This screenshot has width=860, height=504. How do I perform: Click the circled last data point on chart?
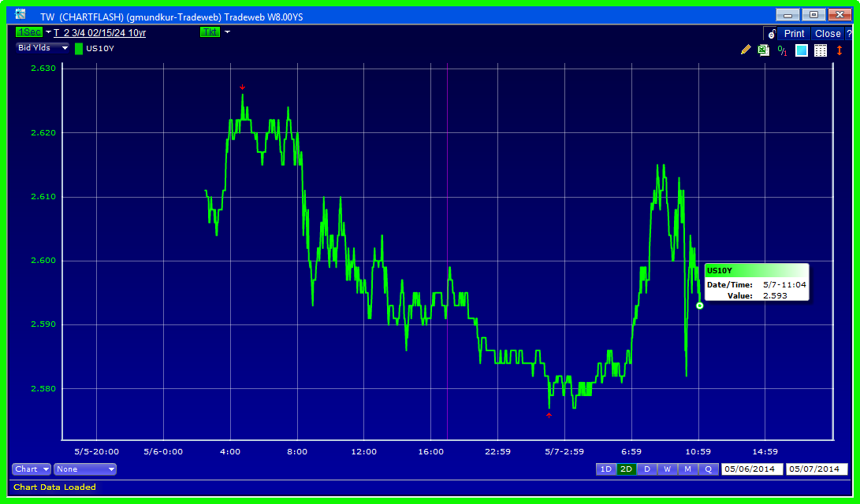tap(700, 306)
